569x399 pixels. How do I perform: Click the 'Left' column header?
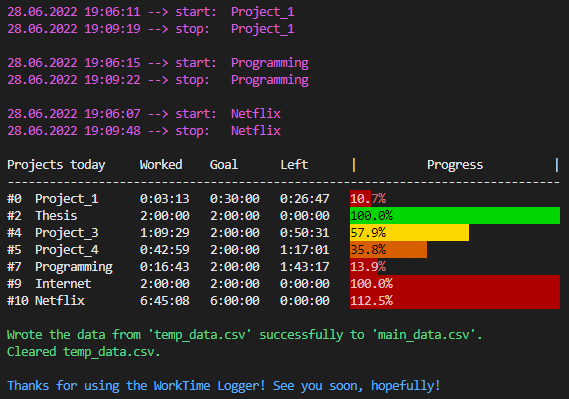pyautogui.click(x=294, y=165)
